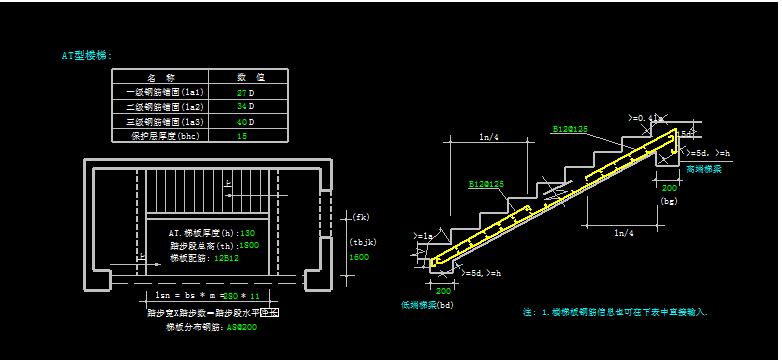This screenshot has height=361, width=782.
Task: Click the note '注: 1.楼梯板钢筋信息也可在下表中直接输入.'
Action: (x=615, y=313)
